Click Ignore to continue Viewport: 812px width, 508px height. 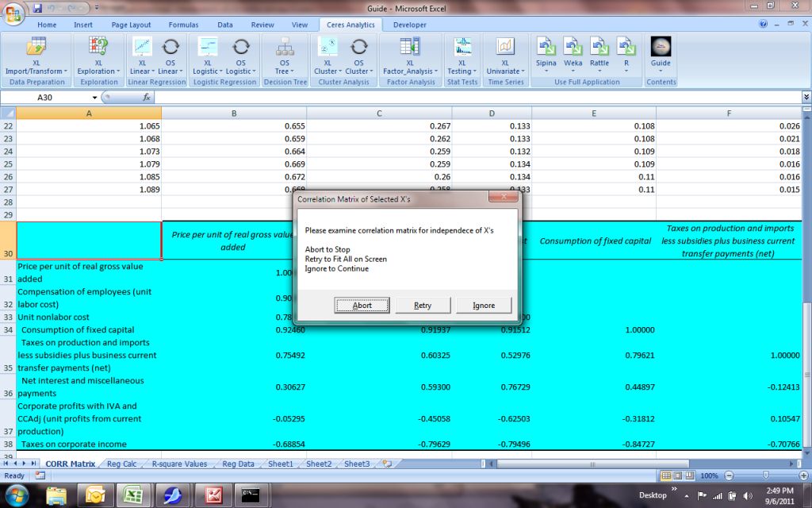click(484, 306)
